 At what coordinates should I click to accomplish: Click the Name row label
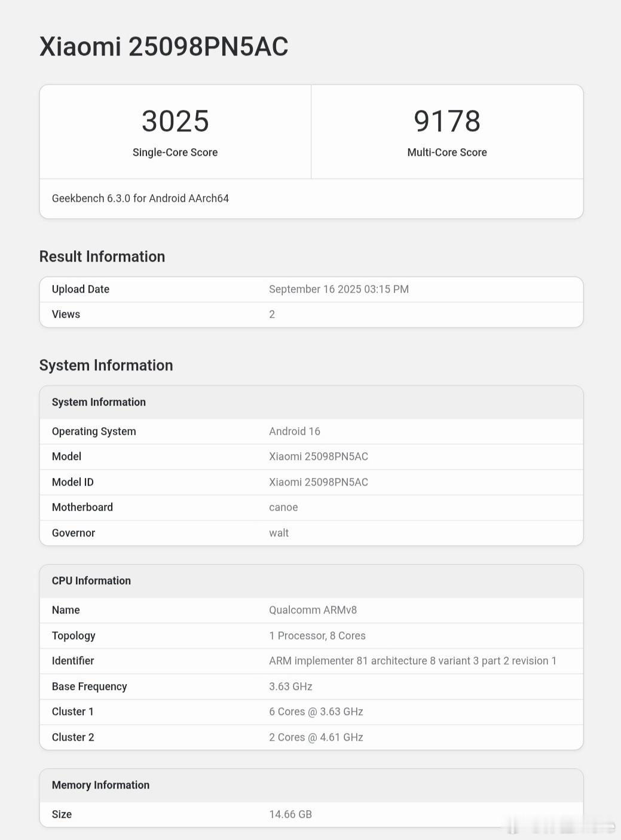point(66,610)
